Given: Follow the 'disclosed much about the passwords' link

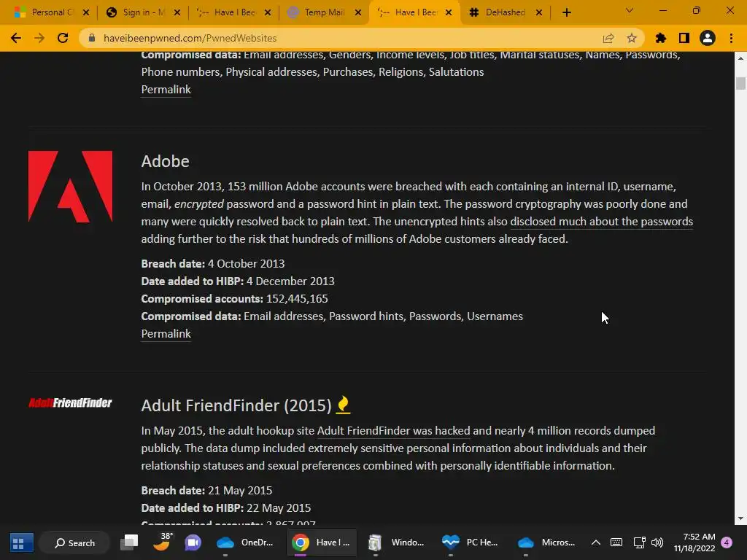Looking at the screenshot, I should [x=601, y=222].
